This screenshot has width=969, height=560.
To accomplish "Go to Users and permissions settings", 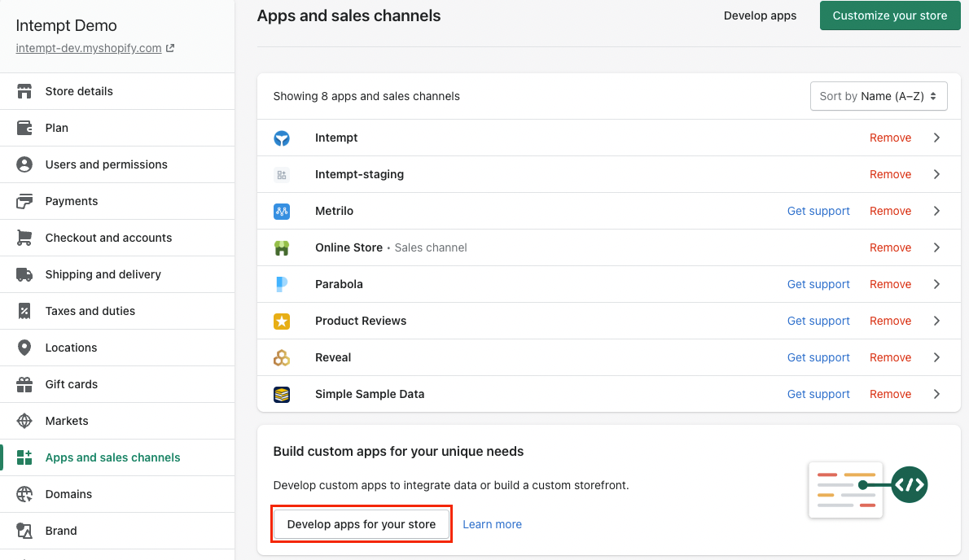I will tap(117, 164).
